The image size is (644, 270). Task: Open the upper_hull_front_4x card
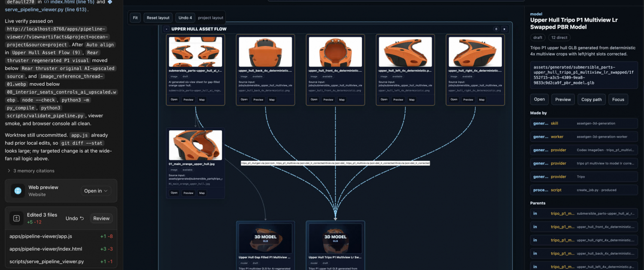click(314, 99)
